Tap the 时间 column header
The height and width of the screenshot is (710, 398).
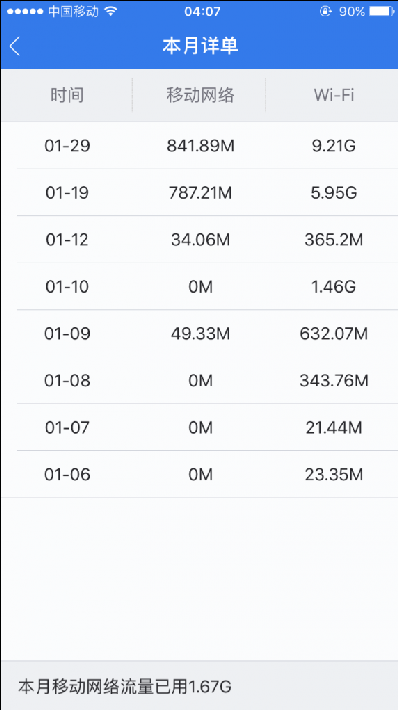coord(67,95)
